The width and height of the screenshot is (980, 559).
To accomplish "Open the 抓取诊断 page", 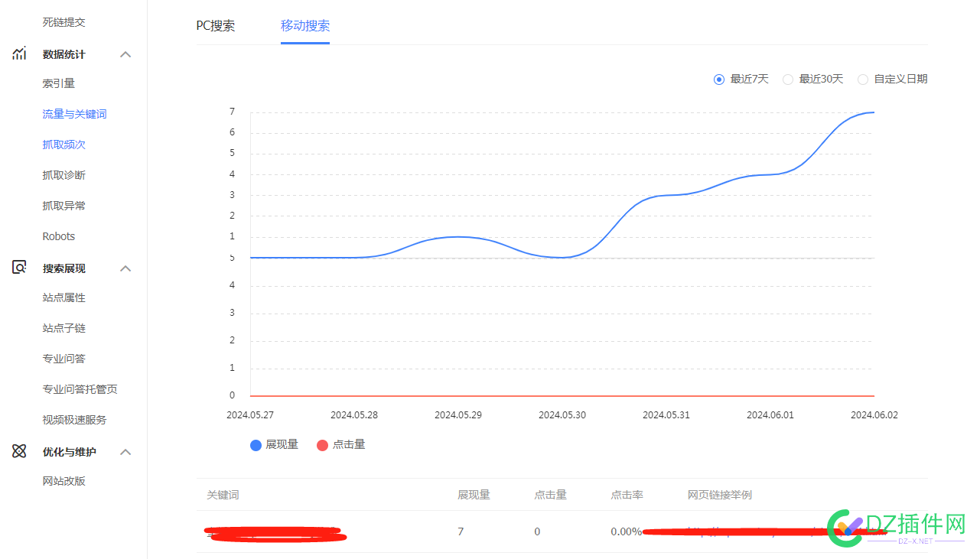I will click(x=64, y=175).
